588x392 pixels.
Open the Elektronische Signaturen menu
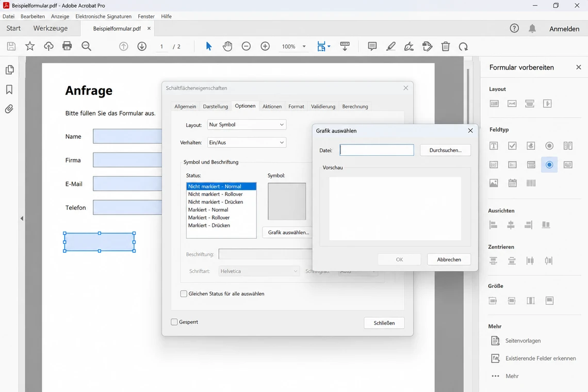(x=104, y=17)
